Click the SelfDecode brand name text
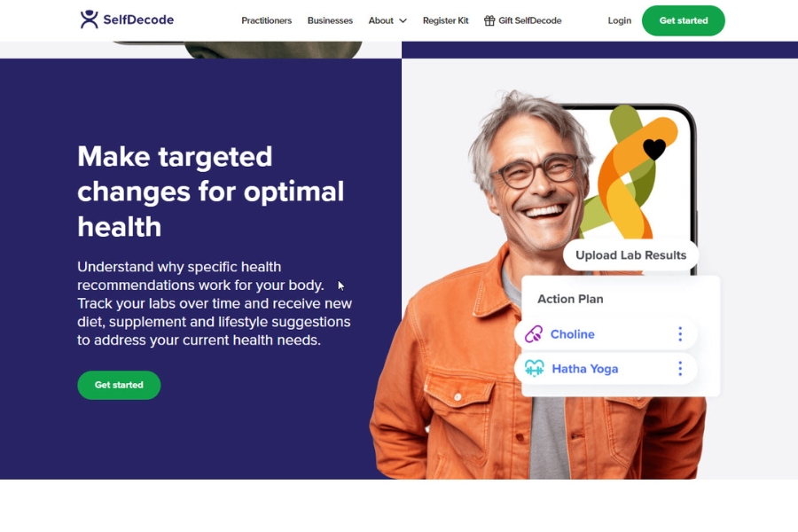Screen dimensions: 798x532 pyautogui.click(x=138, y=20)
